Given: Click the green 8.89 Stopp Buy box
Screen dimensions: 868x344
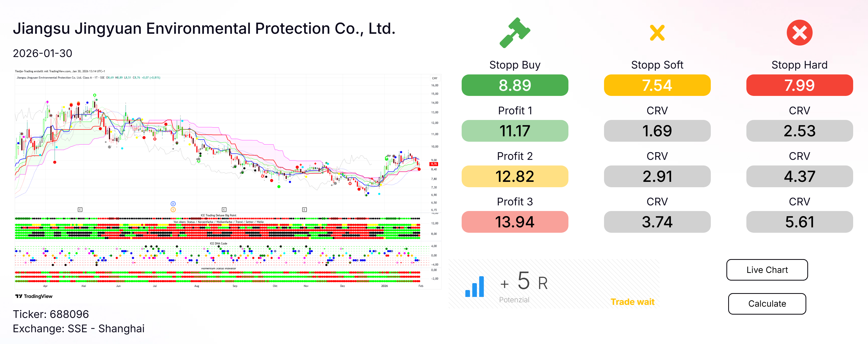Looking at the screenshot, I should point(515,85).
